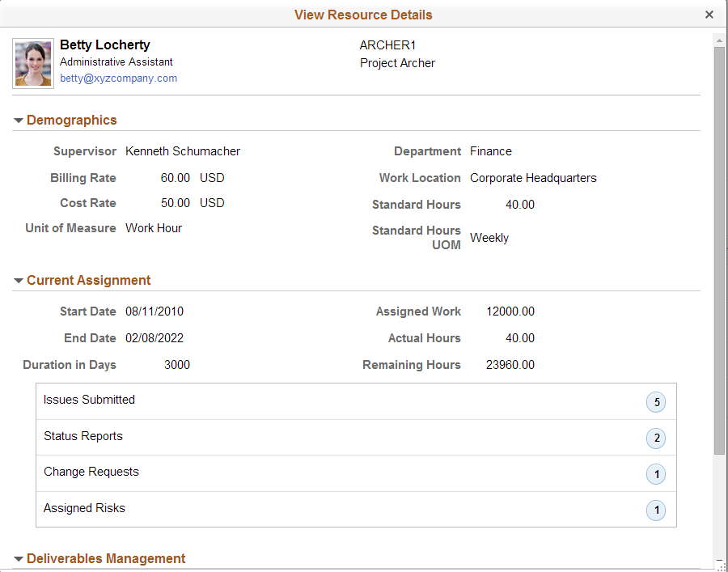
Task: Close the View Resource Details dialog
Action: tap(709, 14)
